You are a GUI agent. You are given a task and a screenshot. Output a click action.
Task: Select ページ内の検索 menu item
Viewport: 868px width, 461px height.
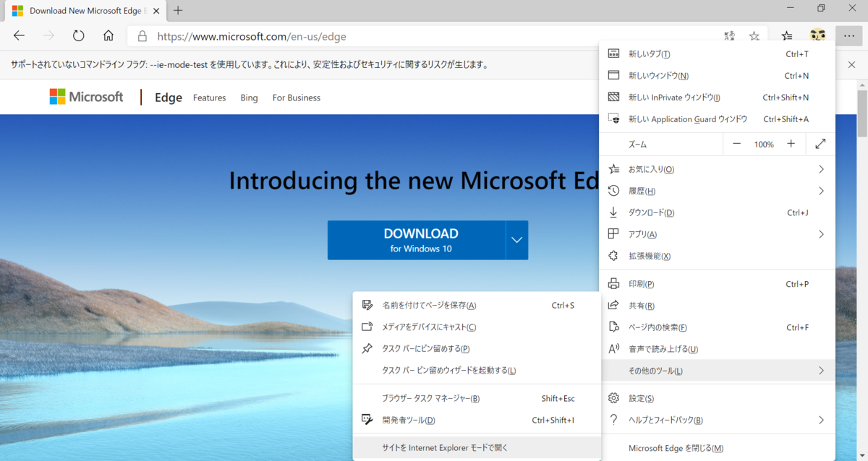(x=718, y=327)
